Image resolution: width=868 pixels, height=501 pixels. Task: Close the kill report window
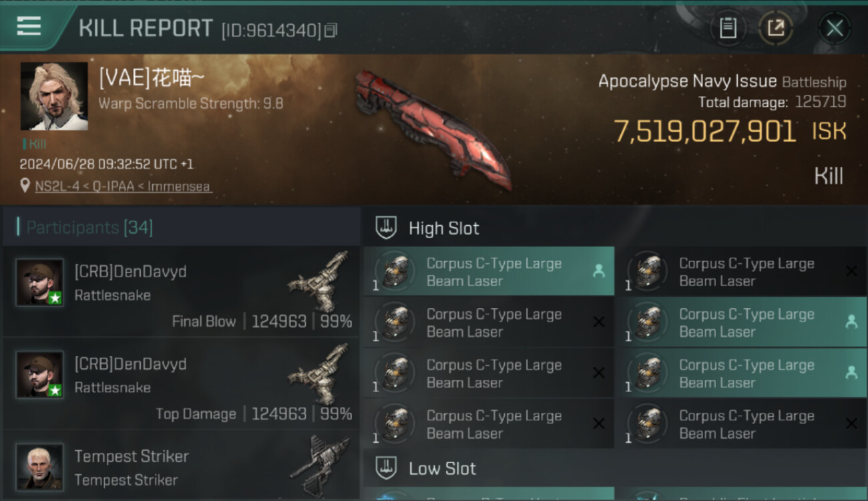[x=835, y=28]
